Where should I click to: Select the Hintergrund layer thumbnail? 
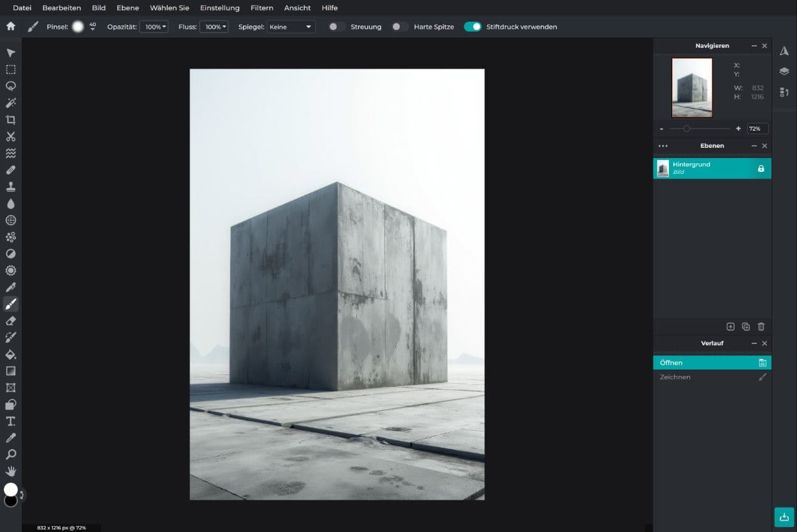663,168
